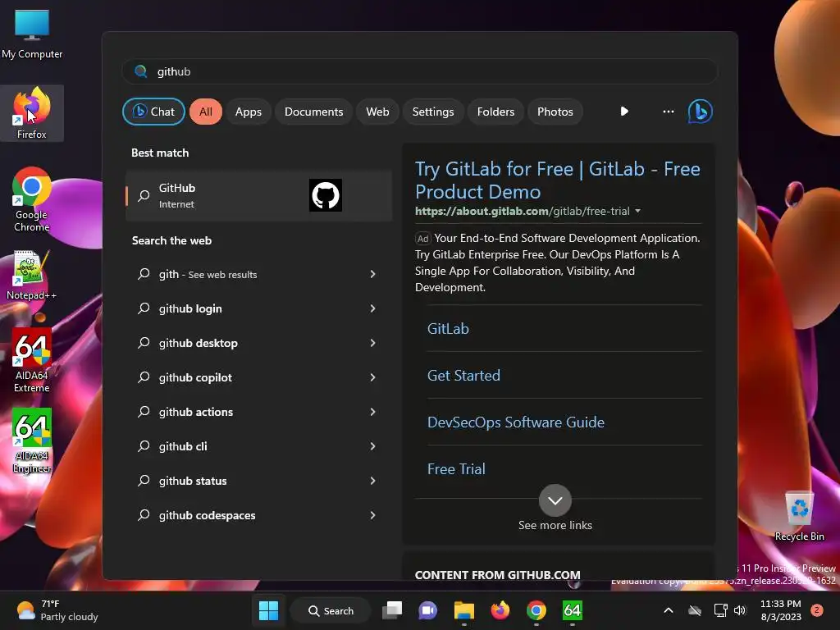This screenshot has width=840, height=630.
Task: Open the clock showing 11:33 PM
Action: click(781, 610)
